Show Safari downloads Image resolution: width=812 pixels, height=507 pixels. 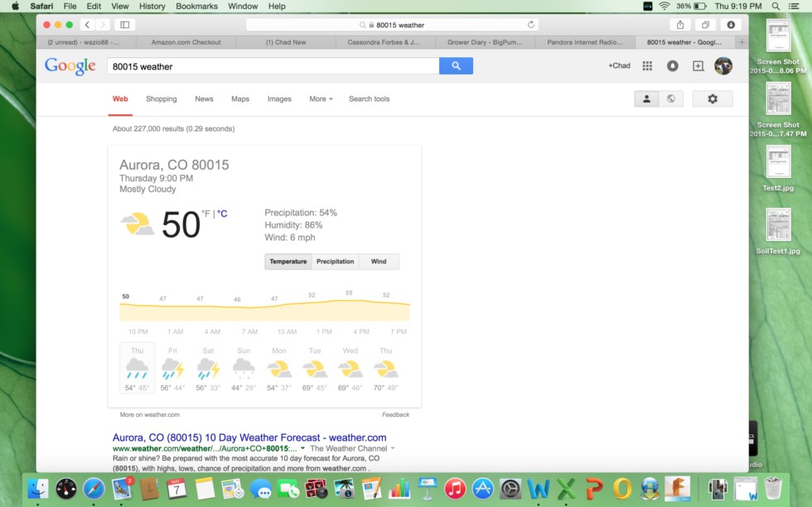(x=731, y=25)
